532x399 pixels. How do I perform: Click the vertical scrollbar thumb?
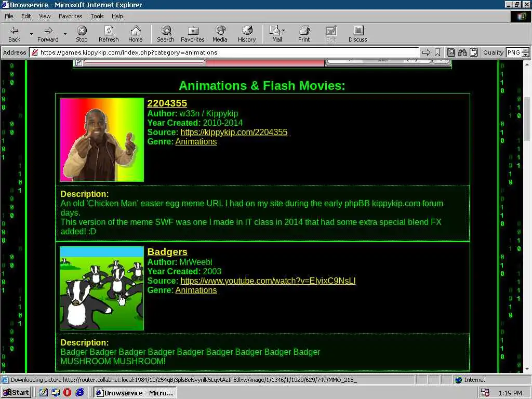tap(527, 119)
